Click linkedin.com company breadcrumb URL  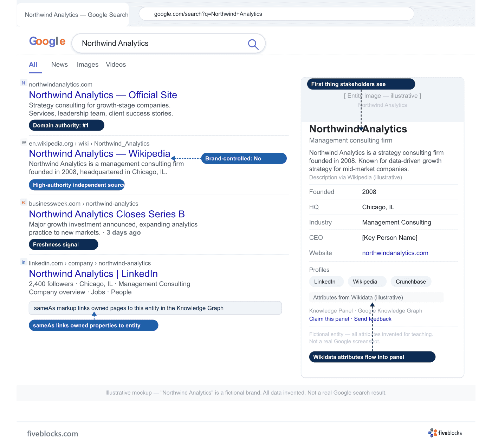pos(90,263)
